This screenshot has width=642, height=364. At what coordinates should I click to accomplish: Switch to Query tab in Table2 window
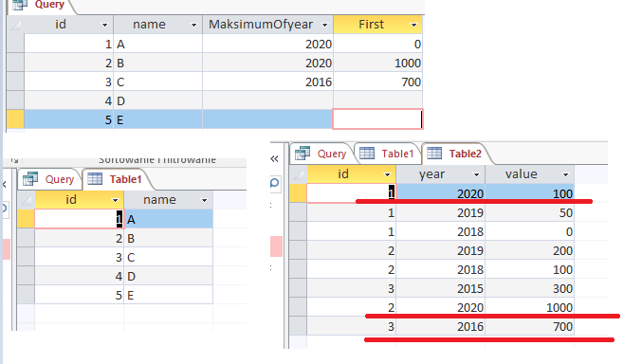point(321,154)
